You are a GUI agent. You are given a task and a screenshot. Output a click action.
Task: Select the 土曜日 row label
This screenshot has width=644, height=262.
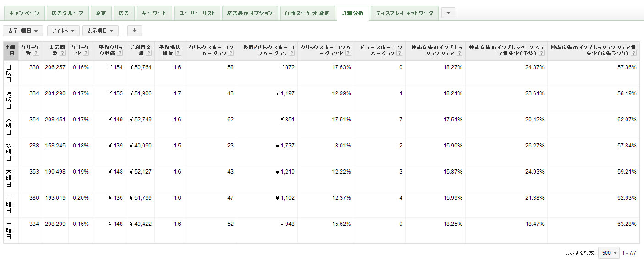9,230
